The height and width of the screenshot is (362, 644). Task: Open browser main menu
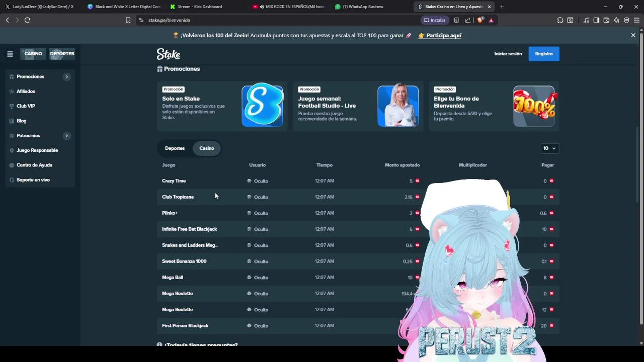click(637, 20)
